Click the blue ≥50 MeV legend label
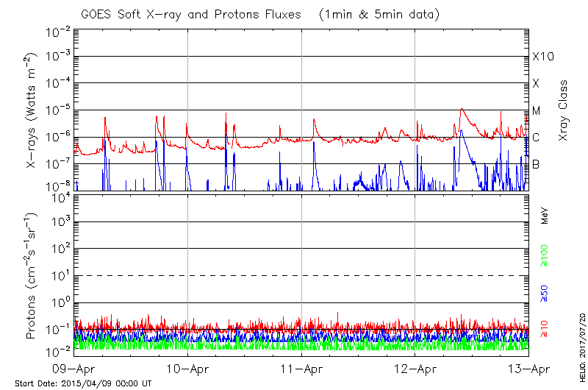 click(545, 295)
